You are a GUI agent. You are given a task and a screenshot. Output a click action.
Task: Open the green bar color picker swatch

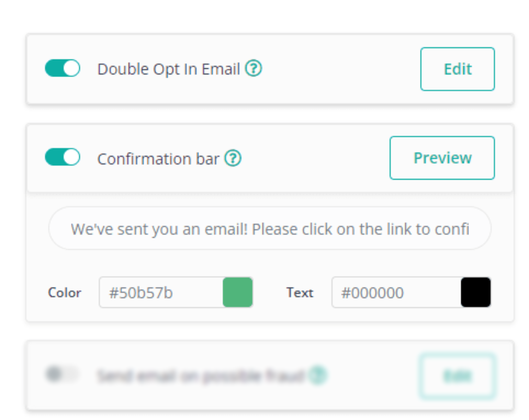[240, 292]
